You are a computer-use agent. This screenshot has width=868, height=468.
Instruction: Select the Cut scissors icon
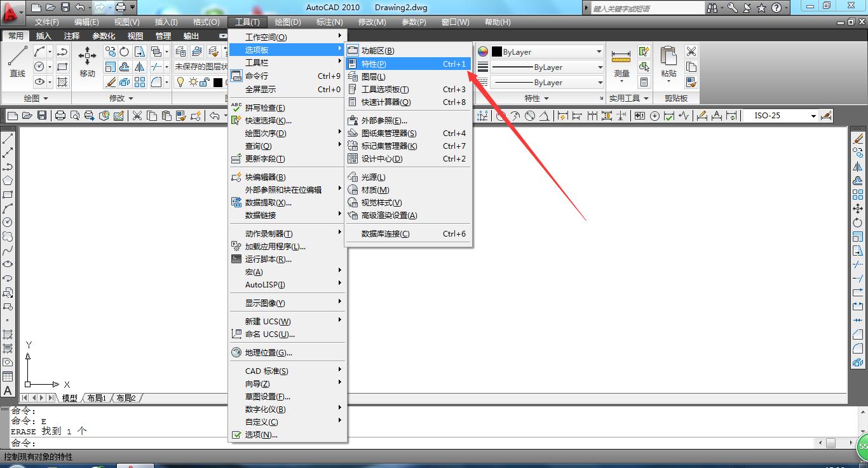tap(692, 50)
